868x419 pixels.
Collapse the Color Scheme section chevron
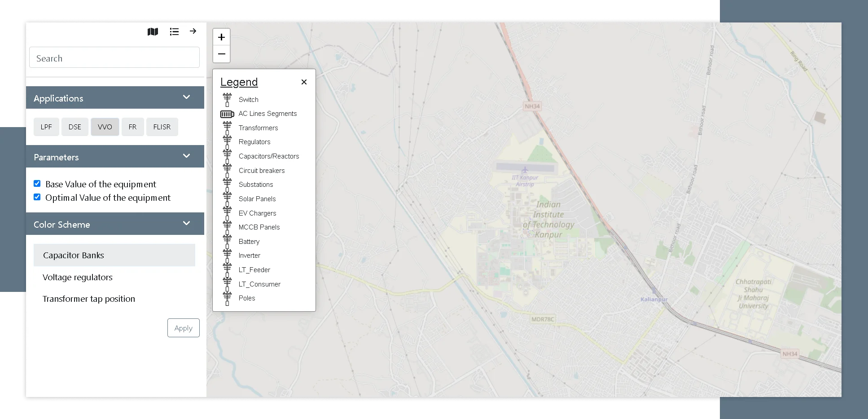click(187, 223)
